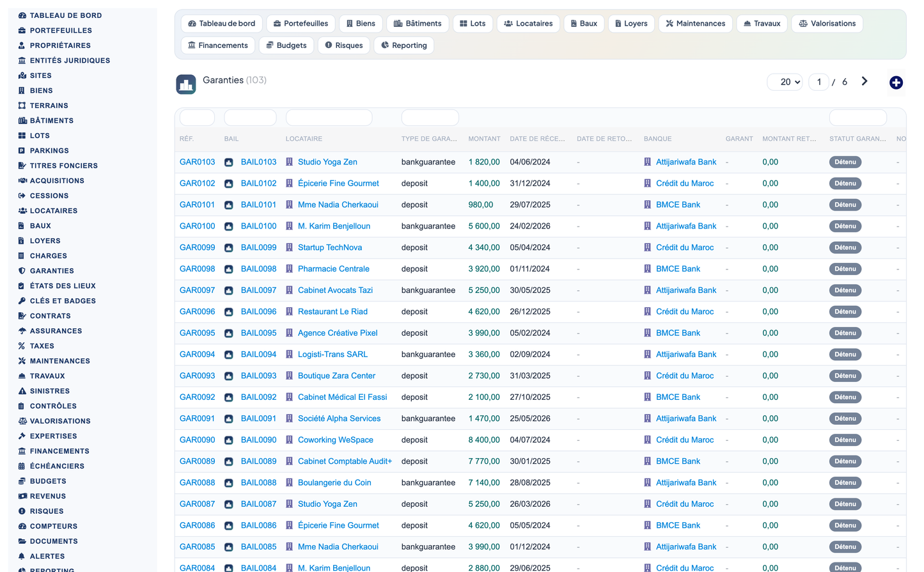This screenshot has width=924, height=572.
Task: Click the Cessions sidebar icon
Action: (x=22, y=196)
